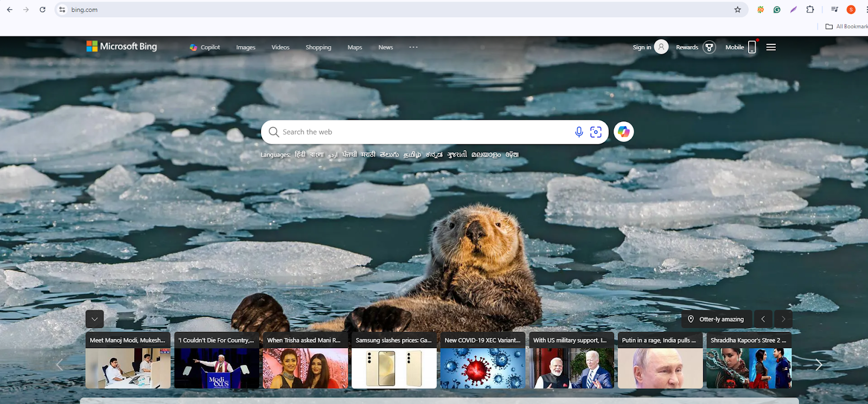The height and width of the screenshot is (404, 868).
Task: Open the Grammarly extension icon
Action: (x=777, y=10)
